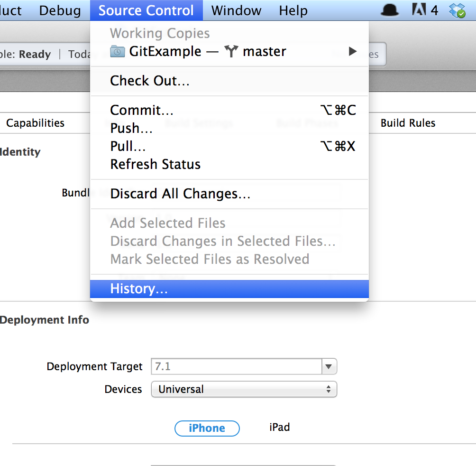Switch to the iPad segment
Viewport: 476px width, 466px height.
click(279, 428)
